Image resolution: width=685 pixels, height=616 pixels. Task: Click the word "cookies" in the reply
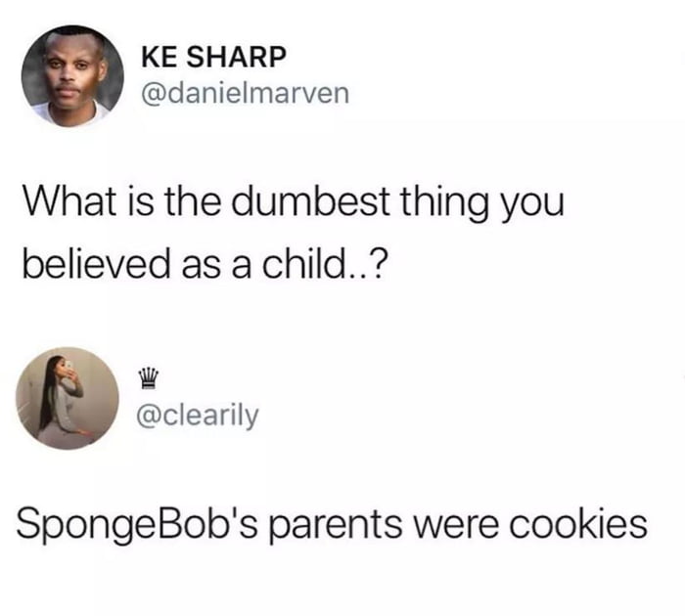pyautogui.click(x=578, y=524)
